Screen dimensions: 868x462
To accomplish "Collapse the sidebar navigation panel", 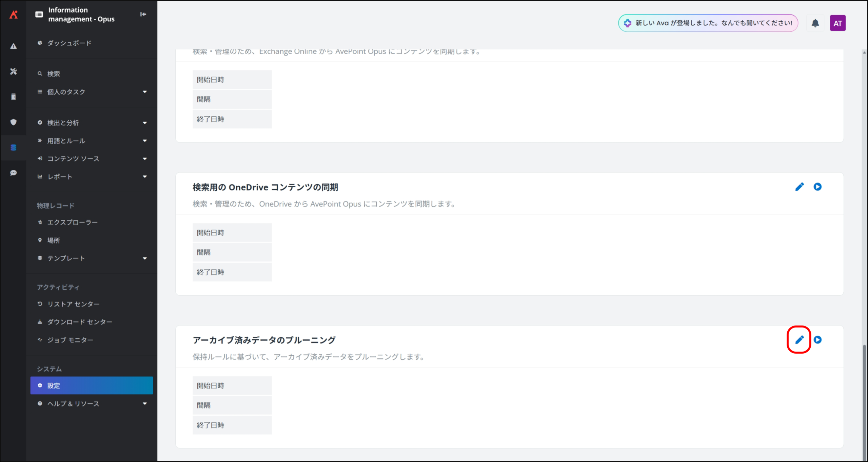I will click(143, 14).
